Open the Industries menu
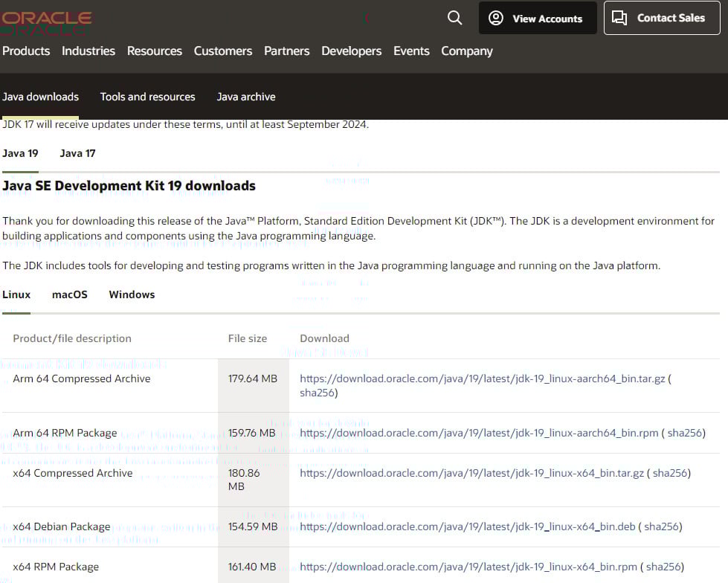The image size is (728, 583). click(x=88, y=51)
